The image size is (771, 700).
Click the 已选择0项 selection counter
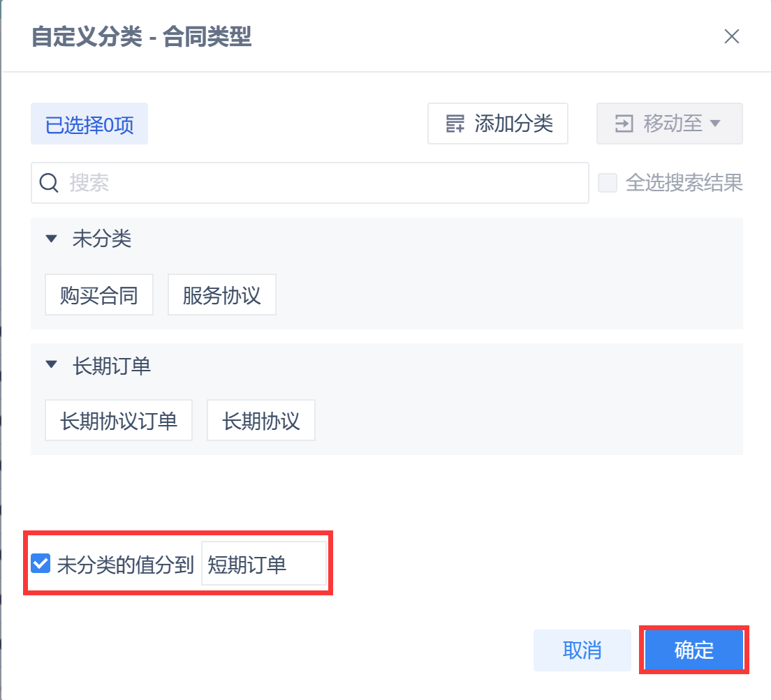[x=89, y=126]
